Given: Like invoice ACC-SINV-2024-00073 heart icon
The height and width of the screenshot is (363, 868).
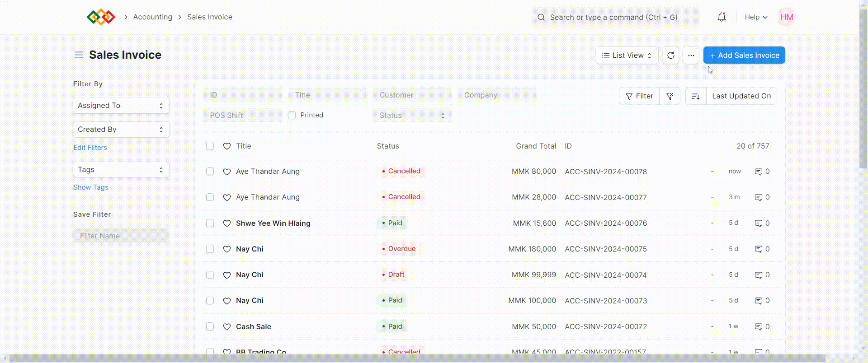Looking at the screenshot, I should point(227,301).
